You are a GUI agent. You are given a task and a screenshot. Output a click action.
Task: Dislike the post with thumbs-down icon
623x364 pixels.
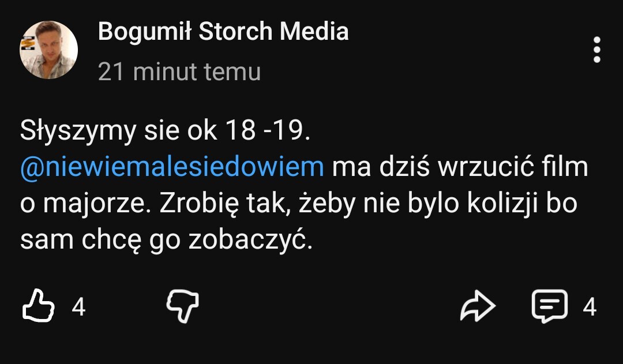(x=183, y=306)
